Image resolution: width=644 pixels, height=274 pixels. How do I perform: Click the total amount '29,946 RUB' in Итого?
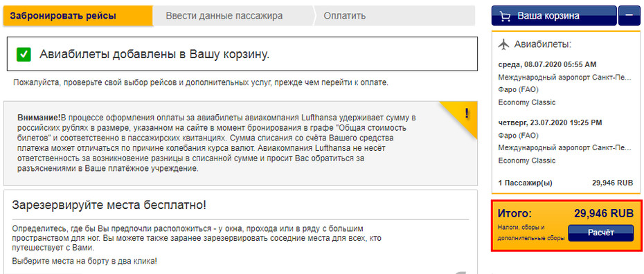[604, 213]
